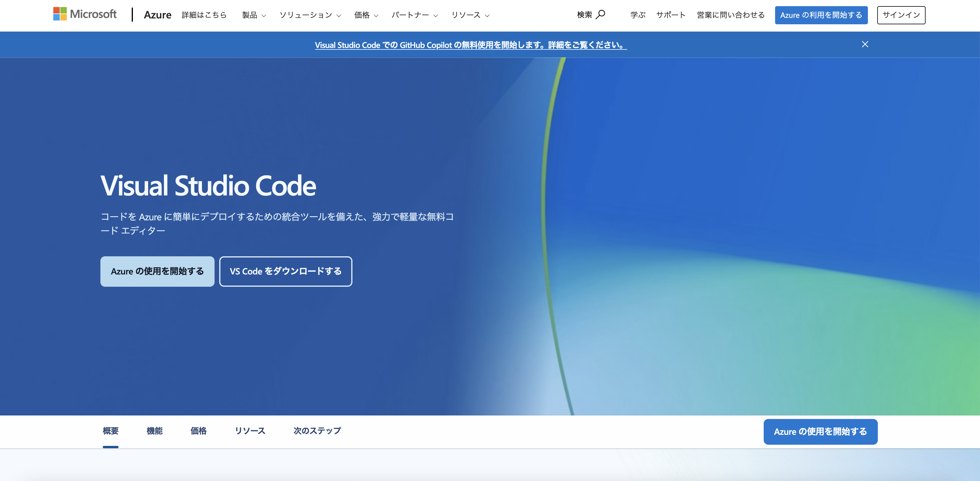Click the search magnifier icon
This screenshot has width=980, height=481.
(600, 14)
